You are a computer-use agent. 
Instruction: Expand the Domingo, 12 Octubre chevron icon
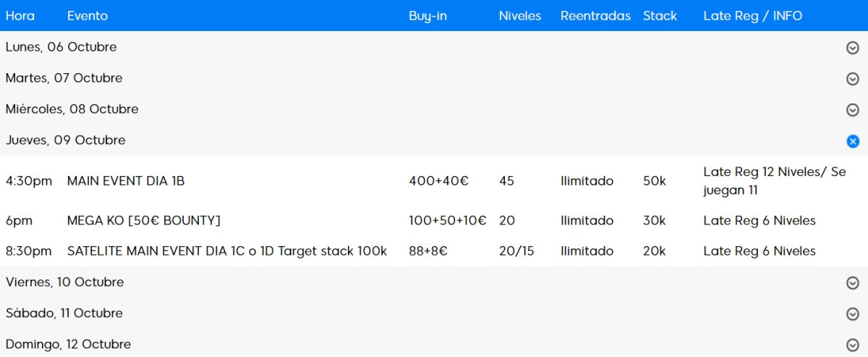coord(852,345)
